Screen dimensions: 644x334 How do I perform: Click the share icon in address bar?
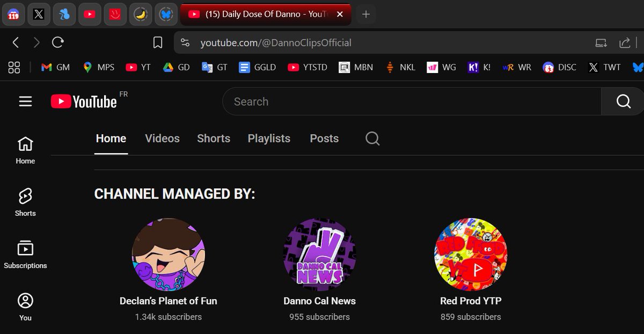point(625,42)
